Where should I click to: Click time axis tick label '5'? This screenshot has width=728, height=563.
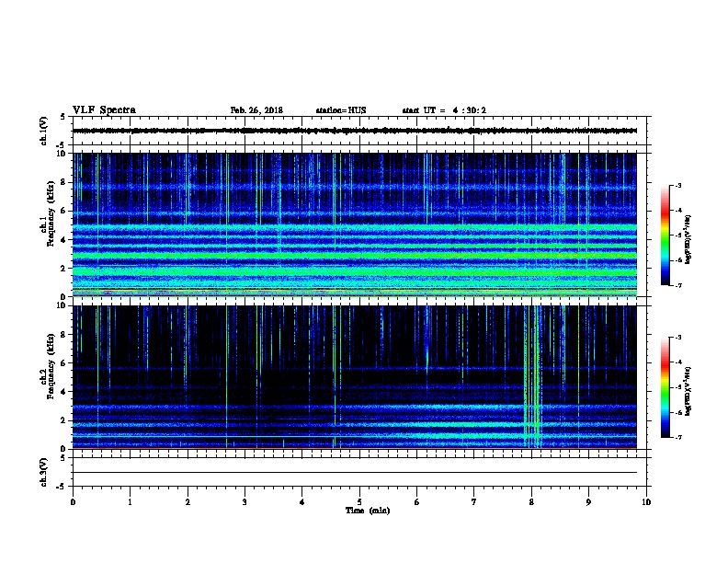(359, 502)
